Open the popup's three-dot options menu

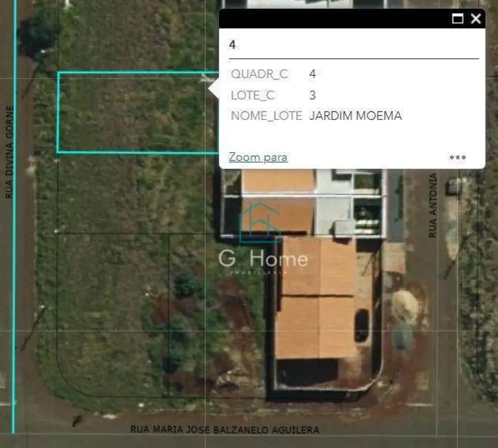point(457,157)
